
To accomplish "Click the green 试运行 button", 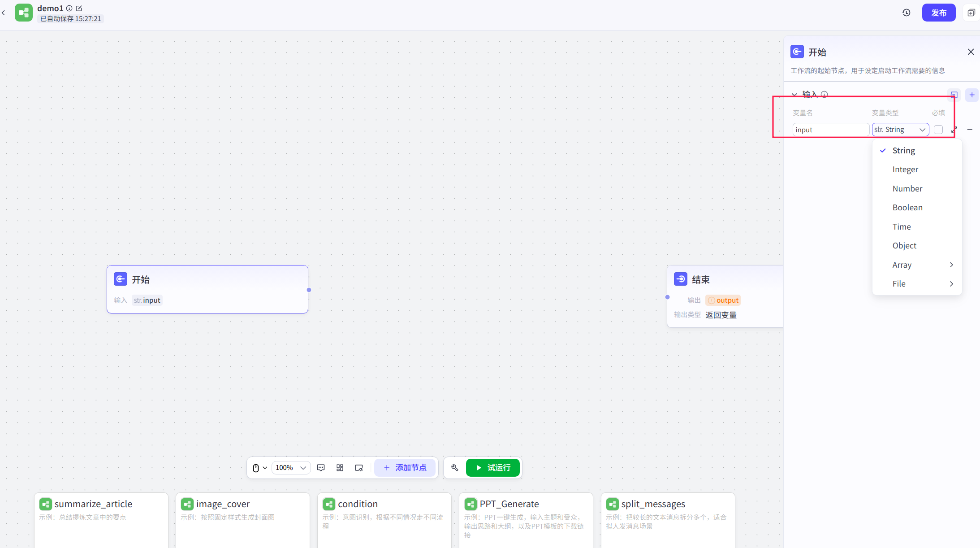I will [492, 468].
